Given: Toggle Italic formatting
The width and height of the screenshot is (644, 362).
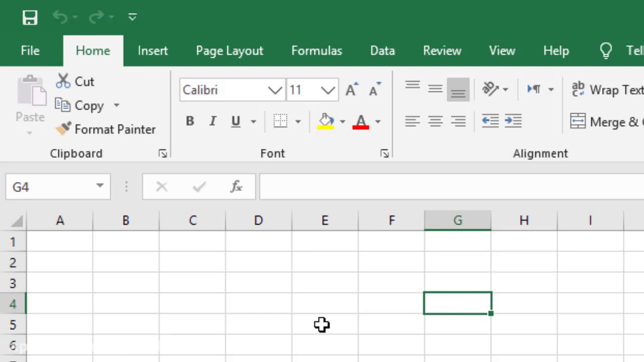Looking at the screenshot, I should (213, 121).
